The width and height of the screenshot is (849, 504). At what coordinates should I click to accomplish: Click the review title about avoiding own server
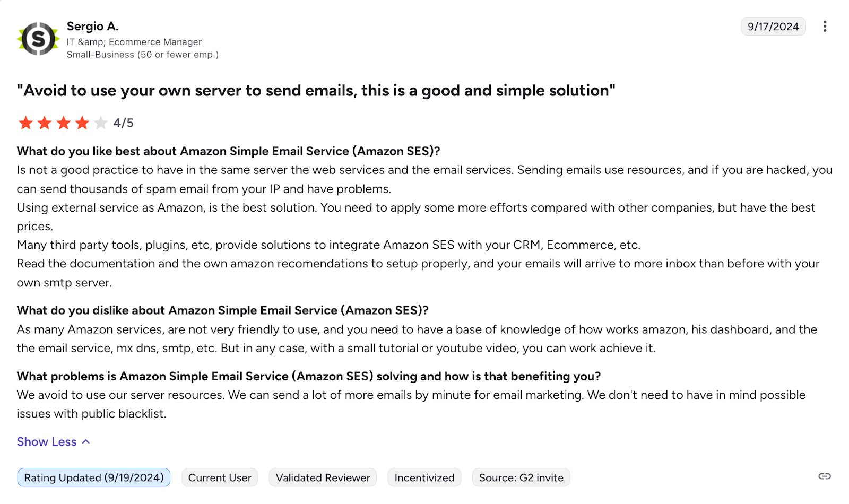[316, 91]
